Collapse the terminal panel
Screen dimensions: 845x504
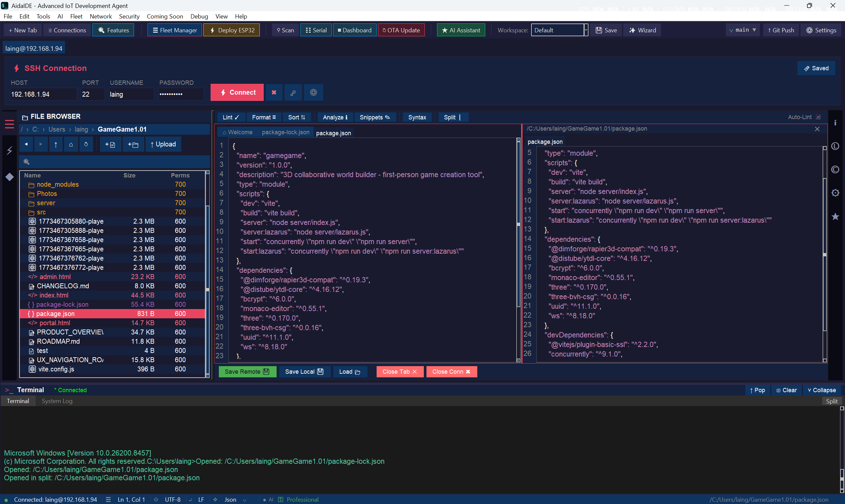[822, 390]
